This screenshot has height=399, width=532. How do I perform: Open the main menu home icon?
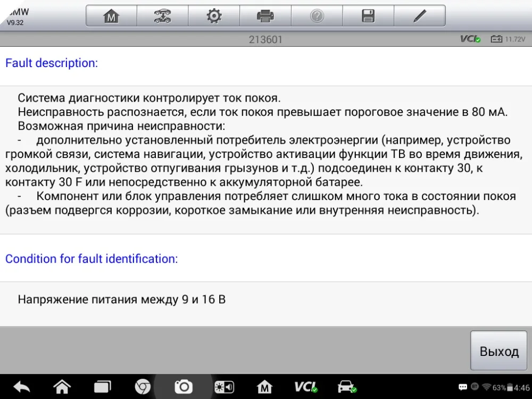pyautogui.click(x=111, y=16)
